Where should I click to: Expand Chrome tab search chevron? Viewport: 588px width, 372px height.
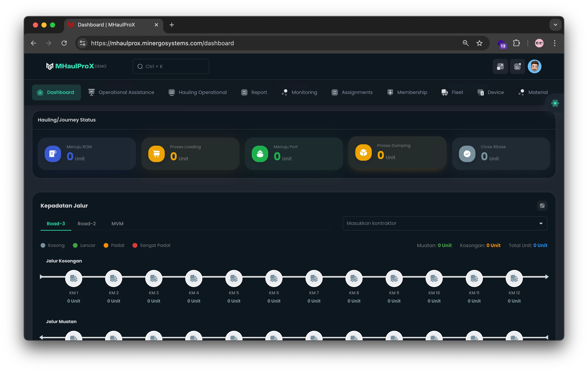click(x=555, y=25)
